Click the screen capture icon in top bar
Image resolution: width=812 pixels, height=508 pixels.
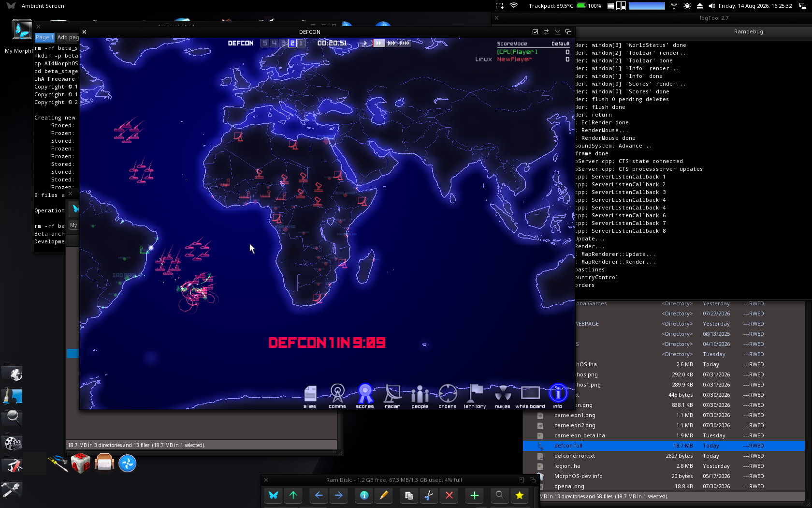500,6
